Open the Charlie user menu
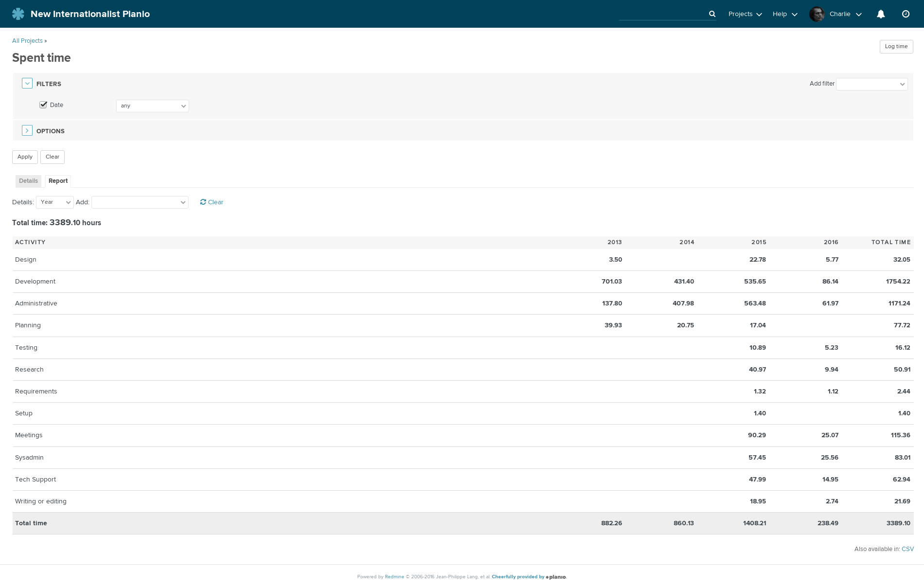 click(845, 14)
